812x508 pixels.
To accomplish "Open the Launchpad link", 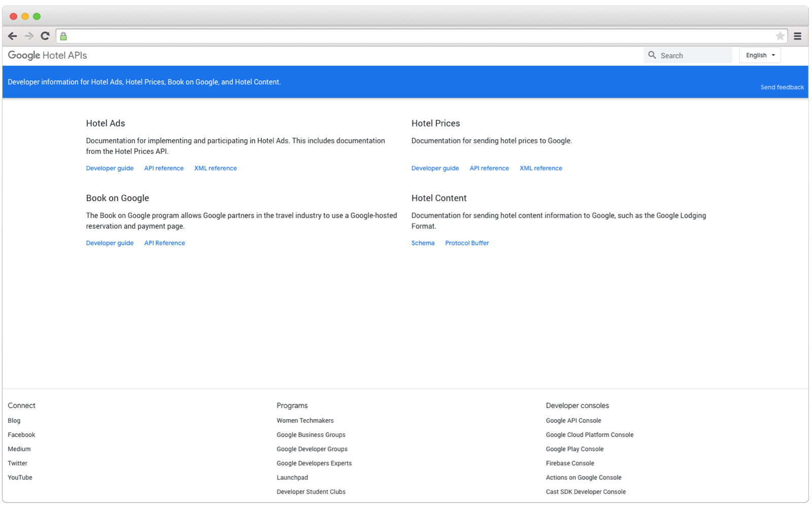I will pos(292,478).
